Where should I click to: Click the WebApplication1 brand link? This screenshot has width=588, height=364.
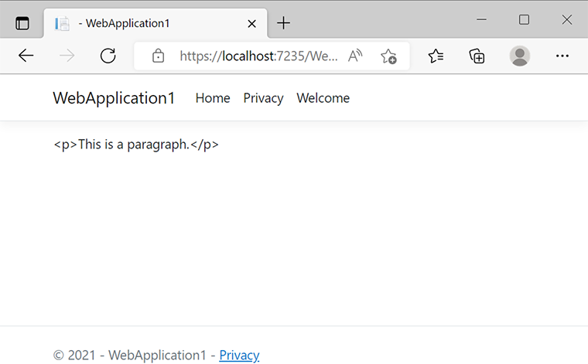(x=114, y=98)
